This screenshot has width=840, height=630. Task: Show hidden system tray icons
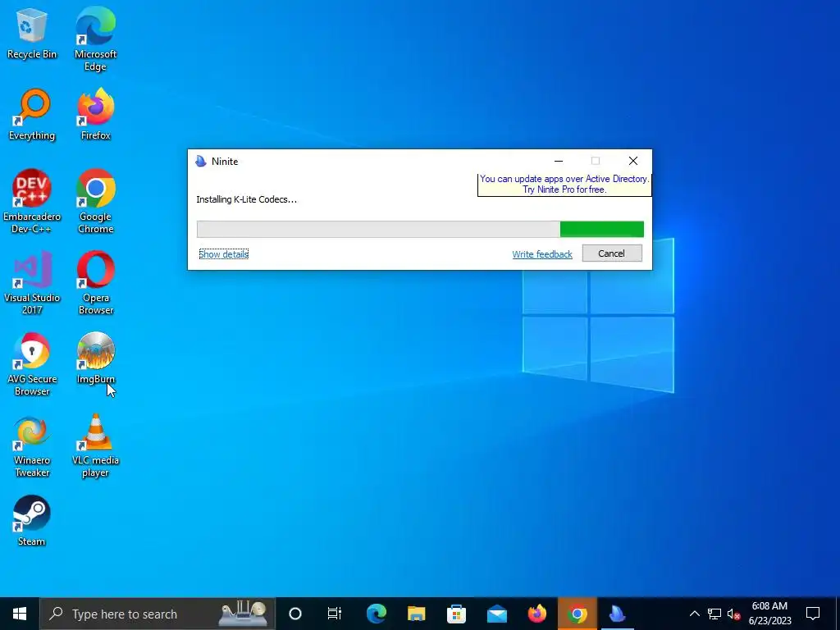click(x=694, y=614)
